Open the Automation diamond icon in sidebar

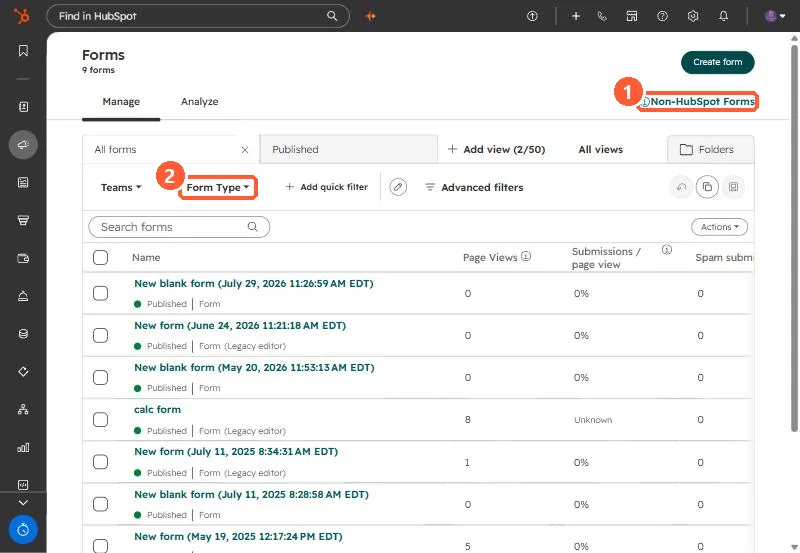coord(23,371)
